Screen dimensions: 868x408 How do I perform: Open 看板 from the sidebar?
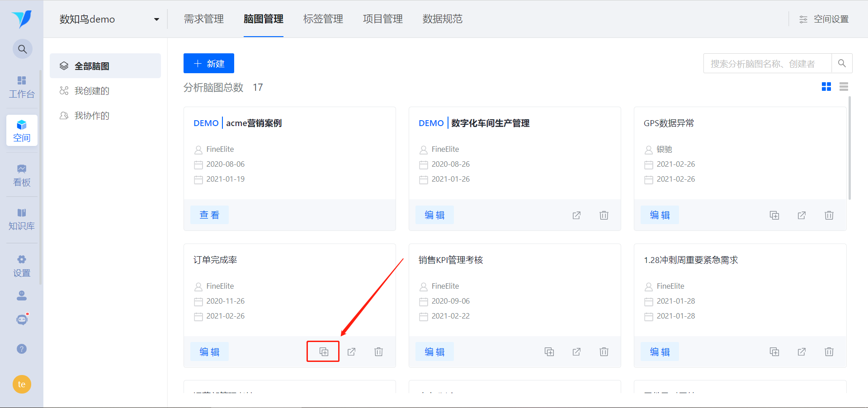(x=22, y=176)
